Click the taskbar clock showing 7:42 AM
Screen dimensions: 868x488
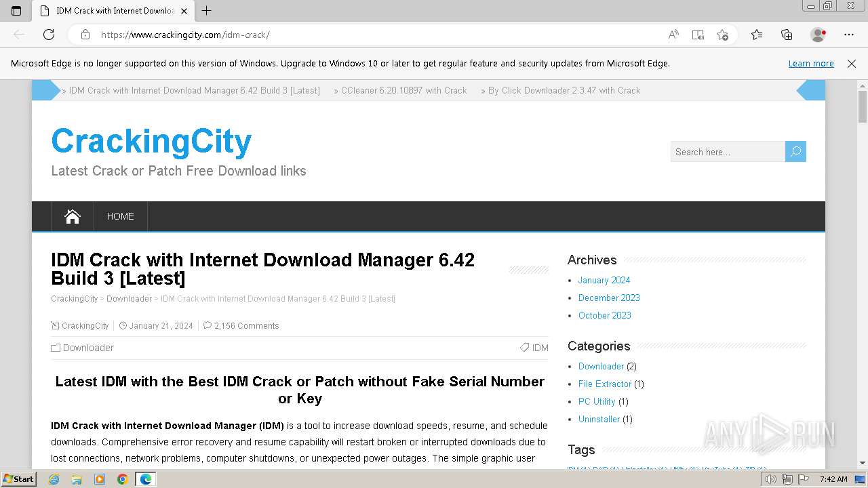coord(833,479)
